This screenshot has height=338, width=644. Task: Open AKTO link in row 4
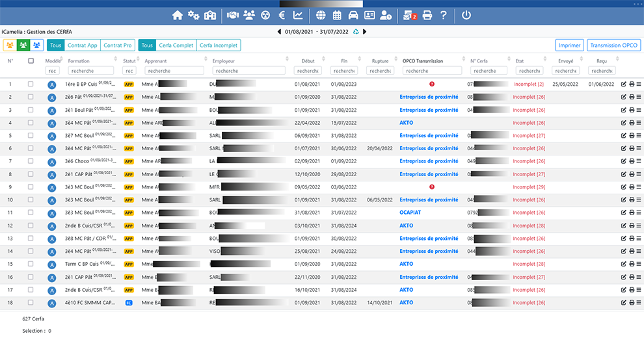coord(406,123)
